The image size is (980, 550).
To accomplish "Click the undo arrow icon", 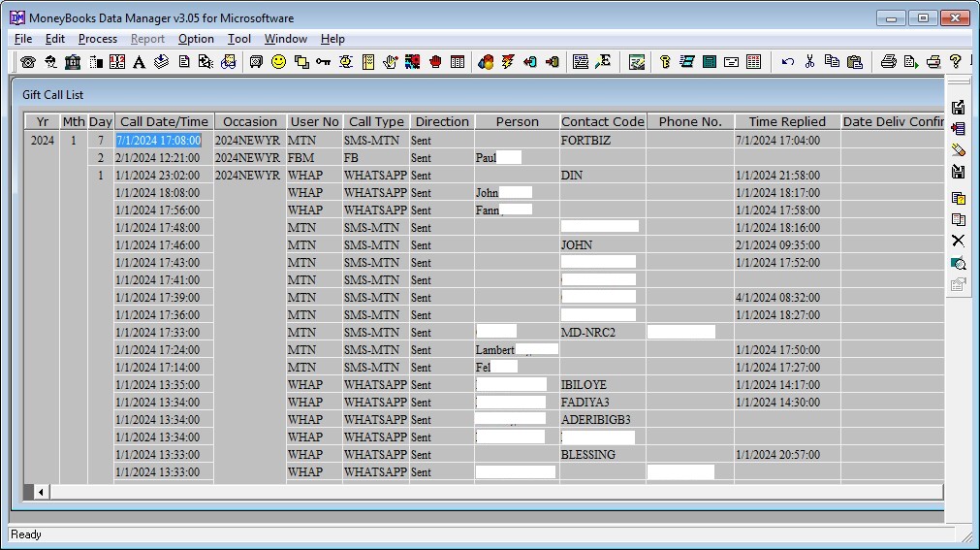I will click(x=787, y=62).
